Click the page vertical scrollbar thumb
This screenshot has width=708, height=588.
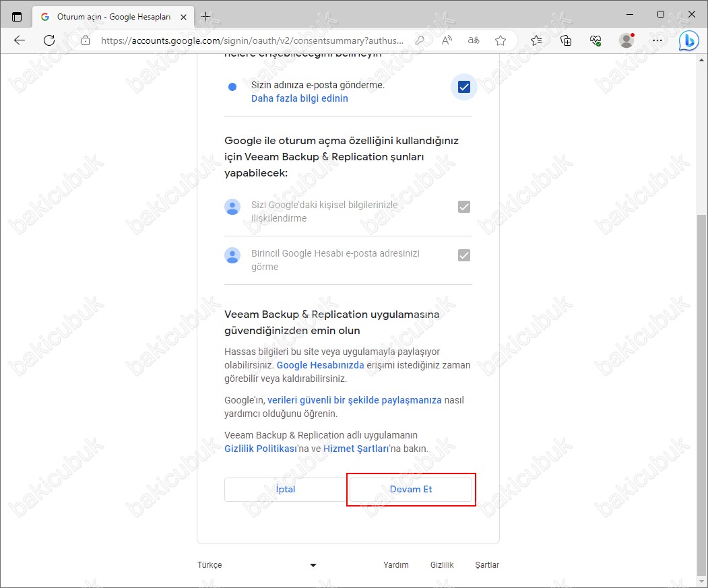pos(701,394)
